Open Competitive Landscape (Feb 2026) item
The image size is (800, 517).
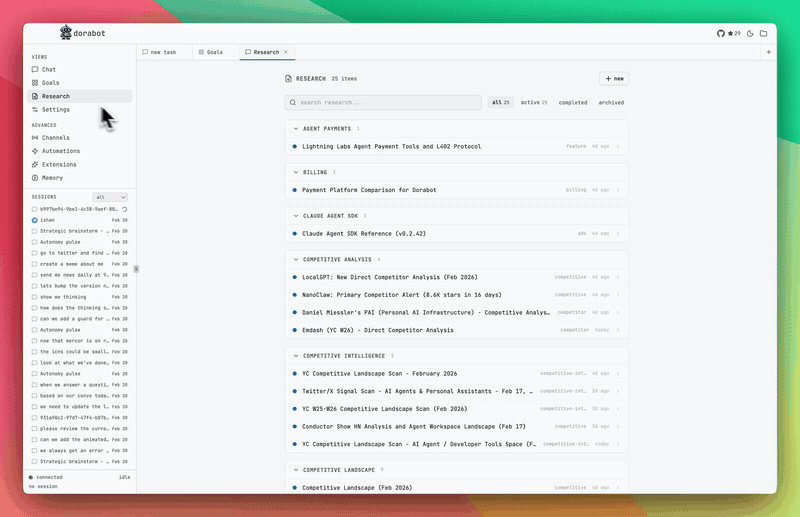pos(457,488)
